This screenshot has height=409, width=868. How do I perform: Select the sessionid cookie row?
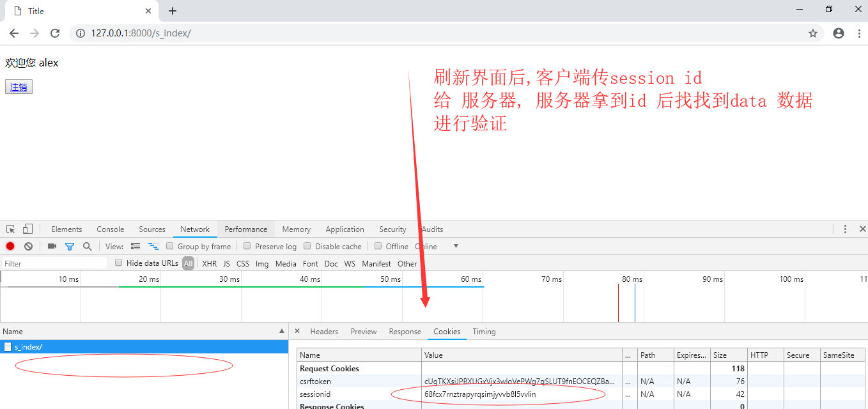580,394
